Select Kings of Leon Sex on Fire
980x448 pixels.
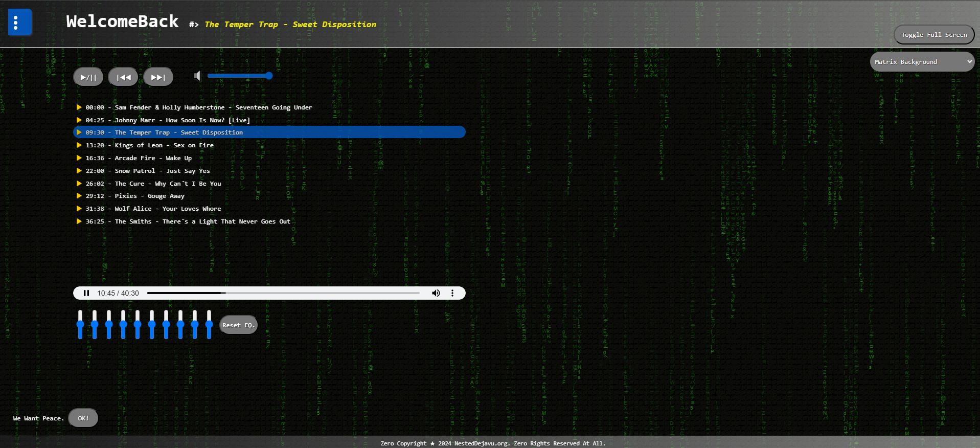pyautogui.click(x=164, y=145)
